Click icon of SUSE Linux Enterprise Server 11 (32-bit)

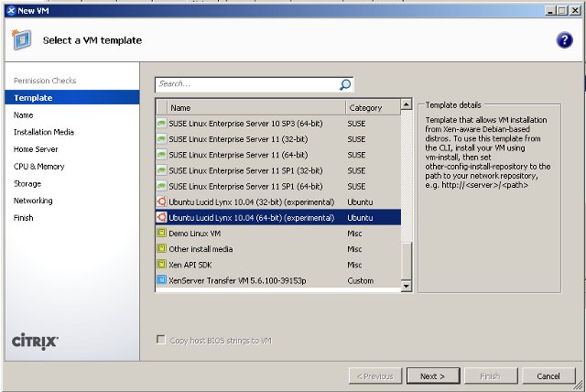point(161,139)
